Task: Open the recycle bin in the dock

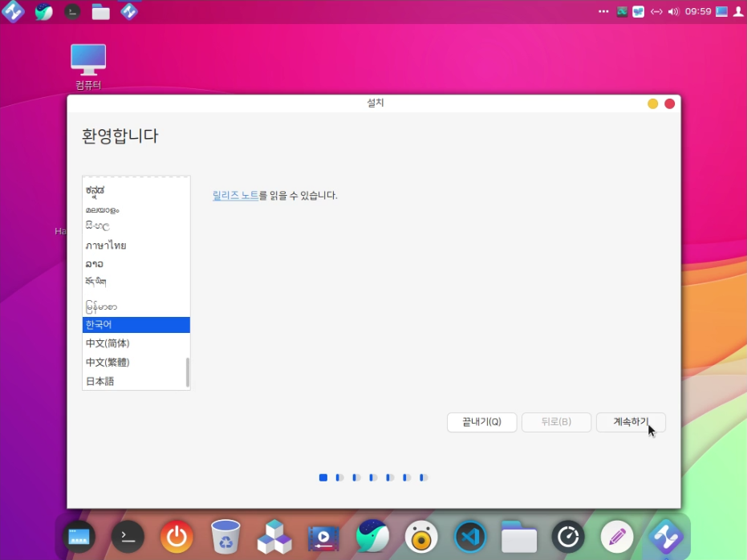Action: [225, 536]
